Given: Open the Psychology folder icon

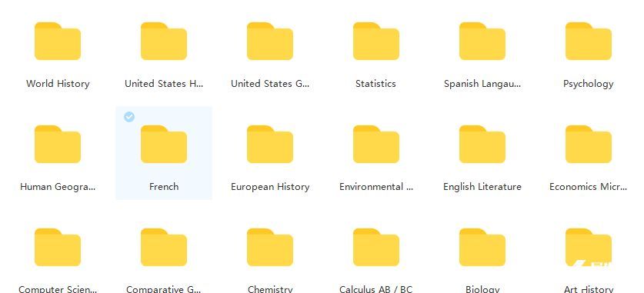Looking at the screenshot, I should (589, 41).
